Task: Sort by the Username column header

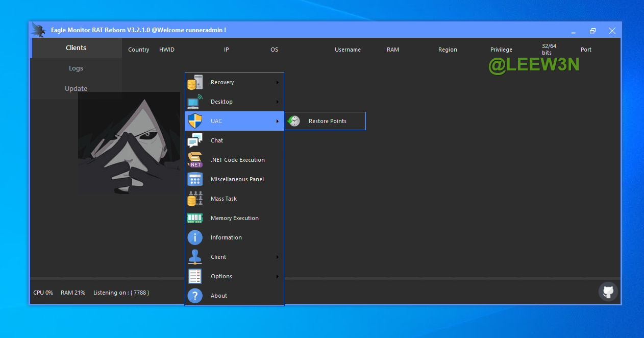Action: pos(348,50)
